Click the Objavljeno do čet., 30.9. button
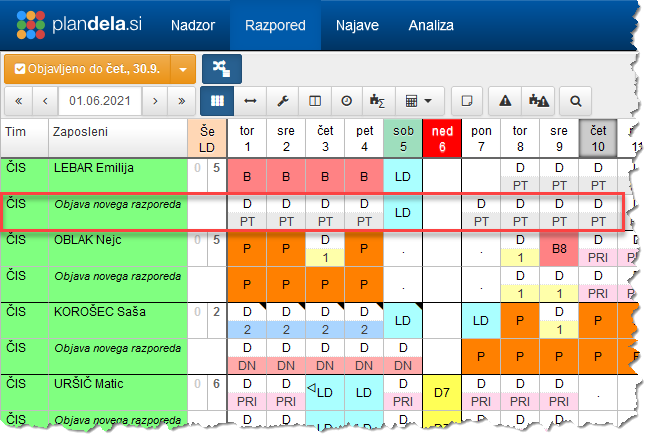Viewport: 650px width, 440px height. click(x=87, y=69)
